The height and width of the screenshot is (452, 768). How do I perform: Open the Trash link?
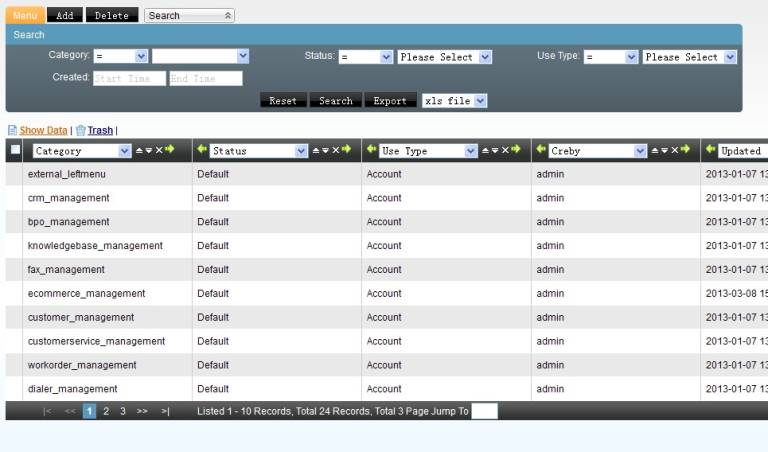point(100,130)
